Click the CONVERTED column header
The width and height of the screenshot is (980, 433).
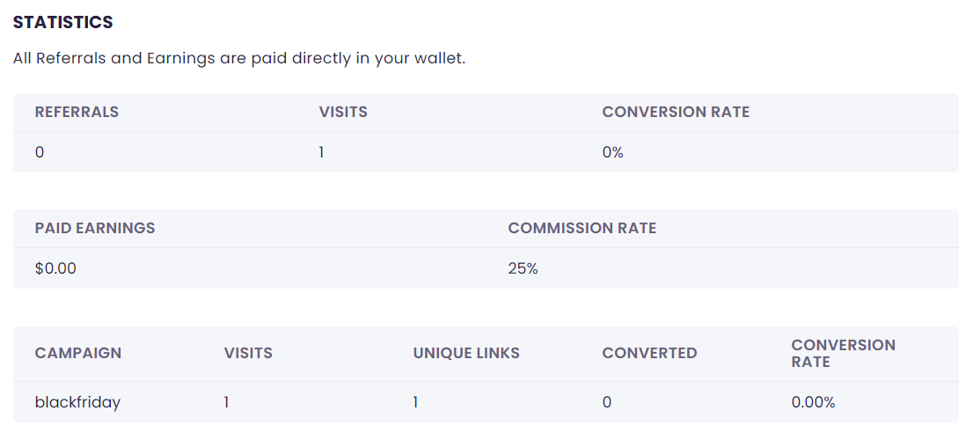(649, 353)
